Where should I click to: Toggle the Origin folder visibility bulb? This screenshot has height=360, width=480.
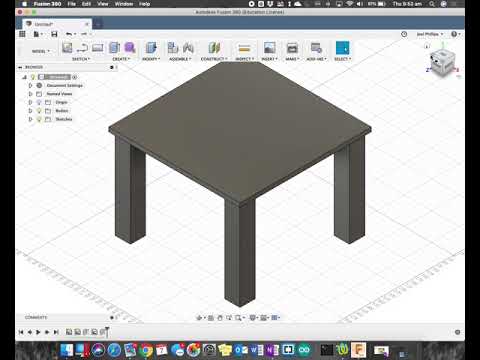point(39,102)
